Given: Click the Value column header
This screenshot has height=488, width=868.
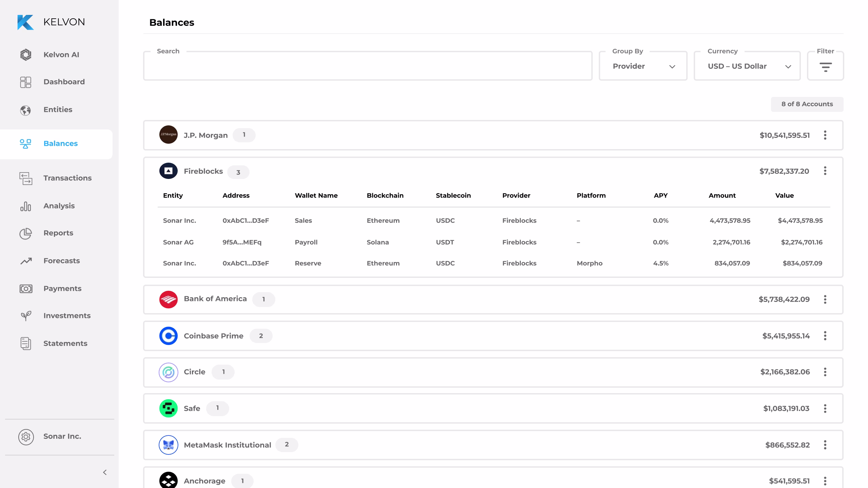Looking at the screenshot, I should click(785, 196).
